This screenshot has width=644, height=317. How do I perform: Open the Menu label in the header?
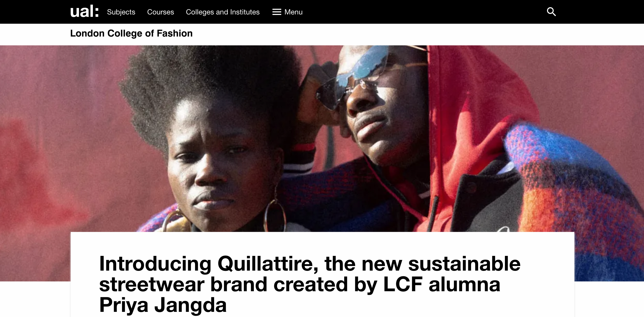(x=293, y=12)
